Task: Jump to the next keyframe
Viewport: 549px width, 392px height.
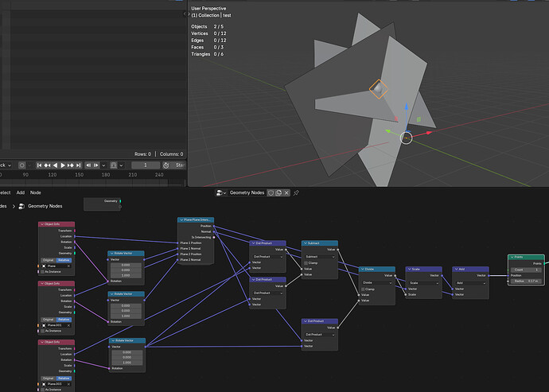Action: coord(70,165)
